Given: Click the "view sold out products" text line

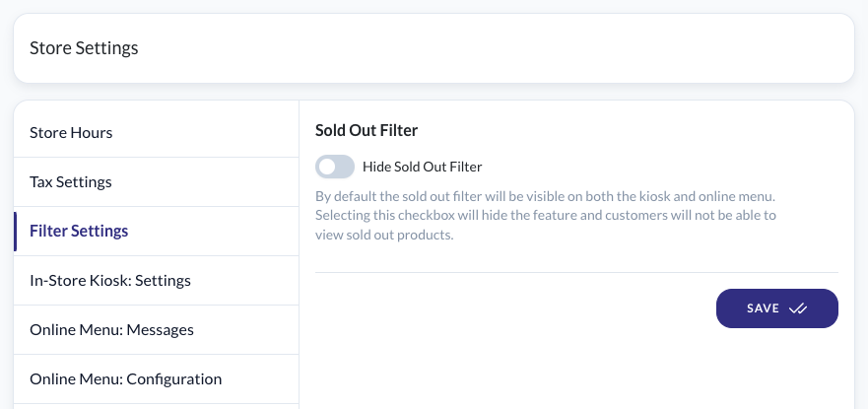Looking at the screenshot, I should 384,236.
